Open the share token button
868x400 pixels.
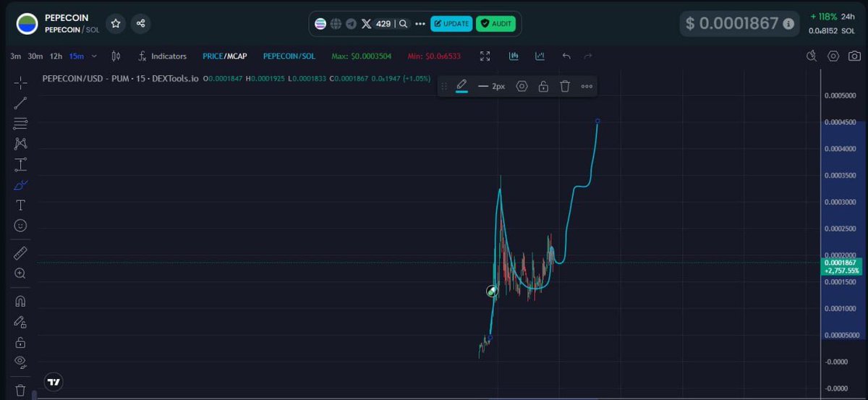coord(140,23)
